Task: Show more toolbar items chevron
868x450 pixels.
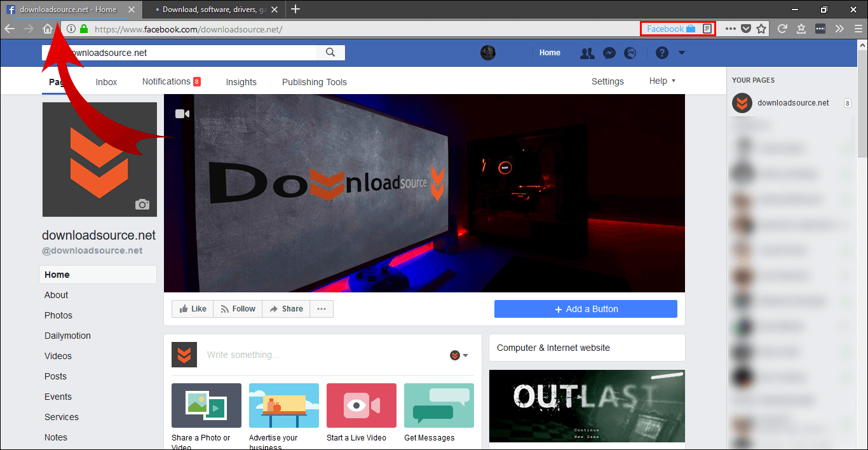Action: (x=839, y=29)
